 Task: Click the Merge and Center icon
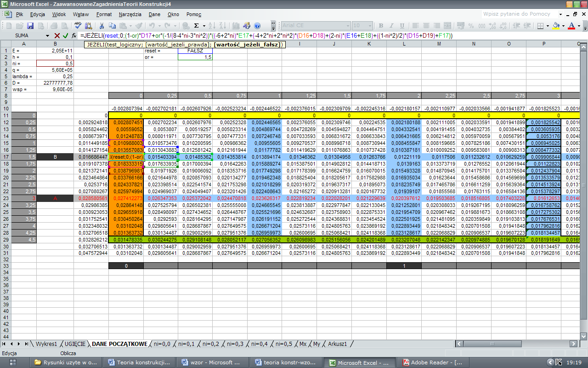[447, 26]
